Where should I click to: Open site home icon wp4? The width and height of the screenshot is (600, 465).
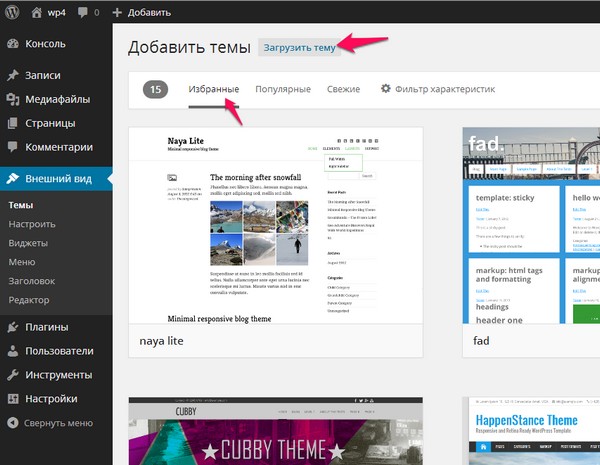(x=36, y=13)
